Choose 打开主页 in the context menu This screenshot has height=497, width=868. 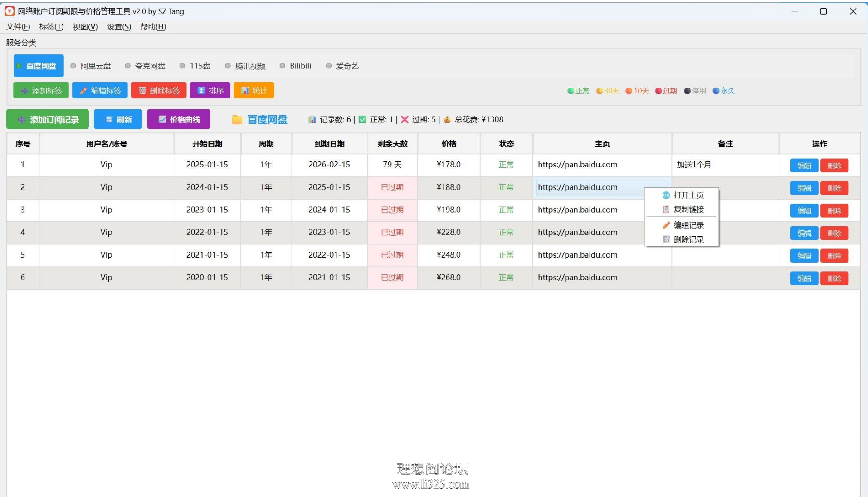pos(682,195)
